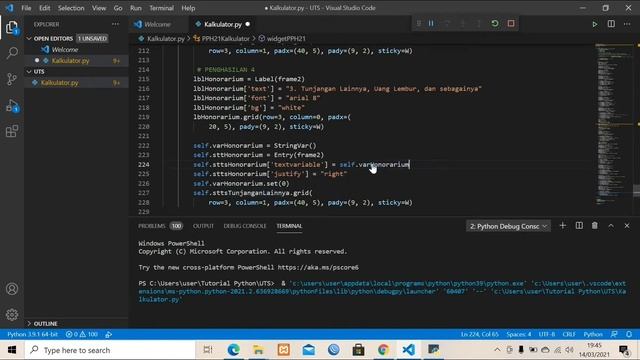Viewport: 640px width, 360px height.
Task: Switch to the Welcome editor tab
Action: [158, 24]
